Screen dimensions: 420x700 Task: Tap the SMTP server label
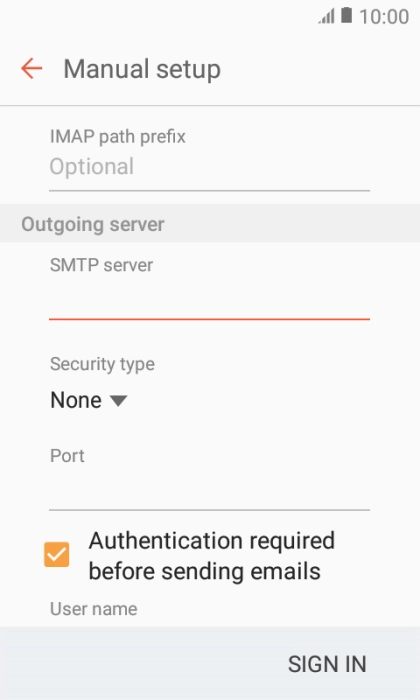tap(101, 265)
